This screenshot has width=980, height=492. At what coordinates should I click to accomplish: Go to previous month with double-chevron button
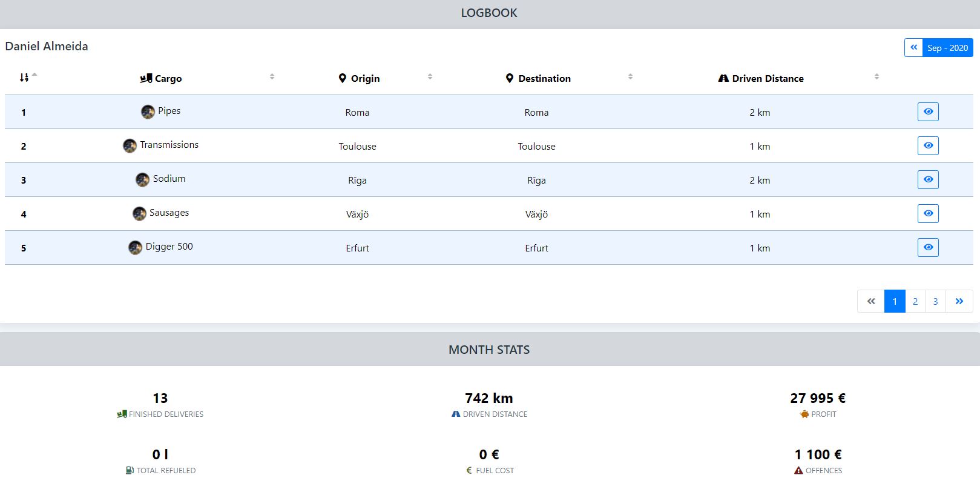[913, 47]
